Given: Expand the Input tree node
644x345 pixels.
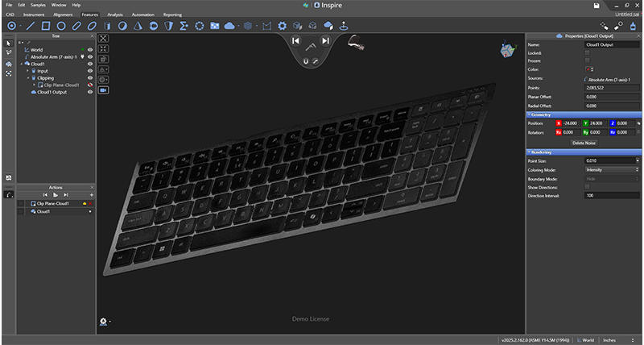Looking at the screenshot, I should (x=28, y=71).
